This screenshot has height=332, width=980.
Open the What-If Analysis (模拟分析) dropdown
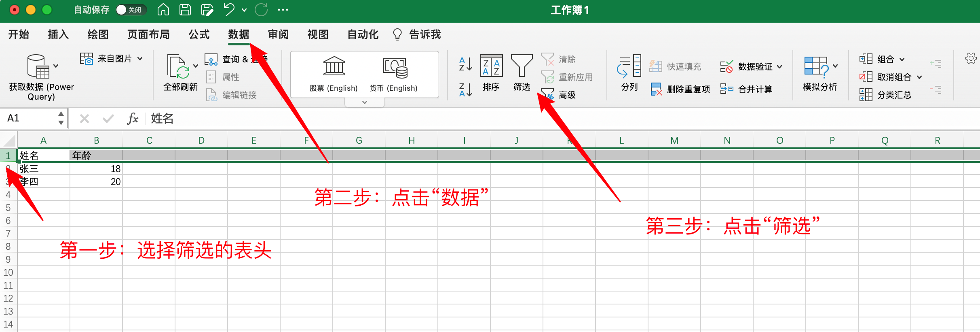click(x=835, y=66)
